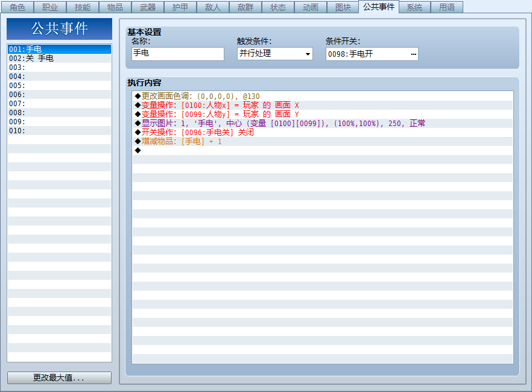Open the 系统 tab

coord(414,7)
